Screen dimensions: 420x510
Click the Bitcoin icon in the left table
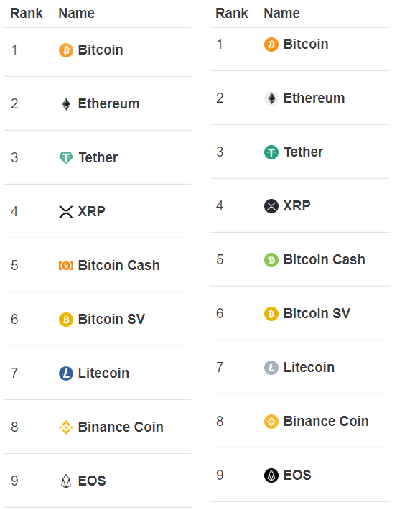click(x=66, y=50)
